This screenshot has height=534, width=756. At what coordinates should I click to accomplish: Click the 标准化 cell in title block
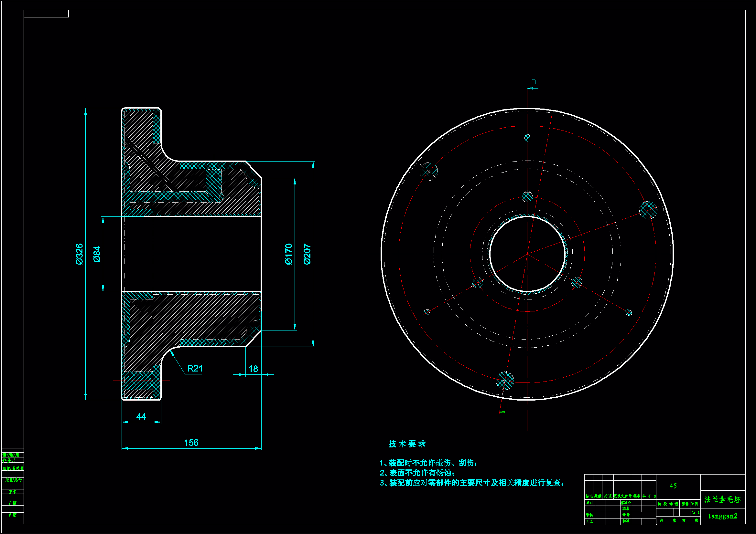626,503
